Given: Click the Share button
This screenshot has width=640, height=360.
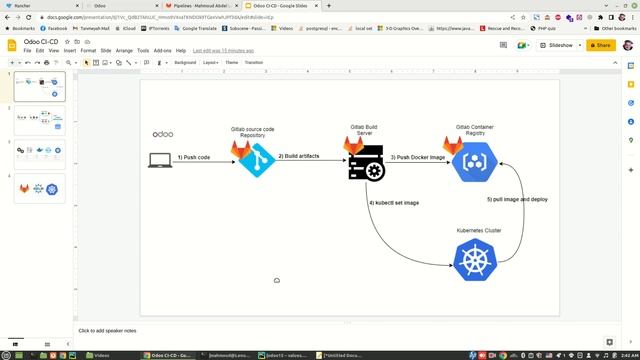Looking at the screenshot, I should tap(601, 45).
